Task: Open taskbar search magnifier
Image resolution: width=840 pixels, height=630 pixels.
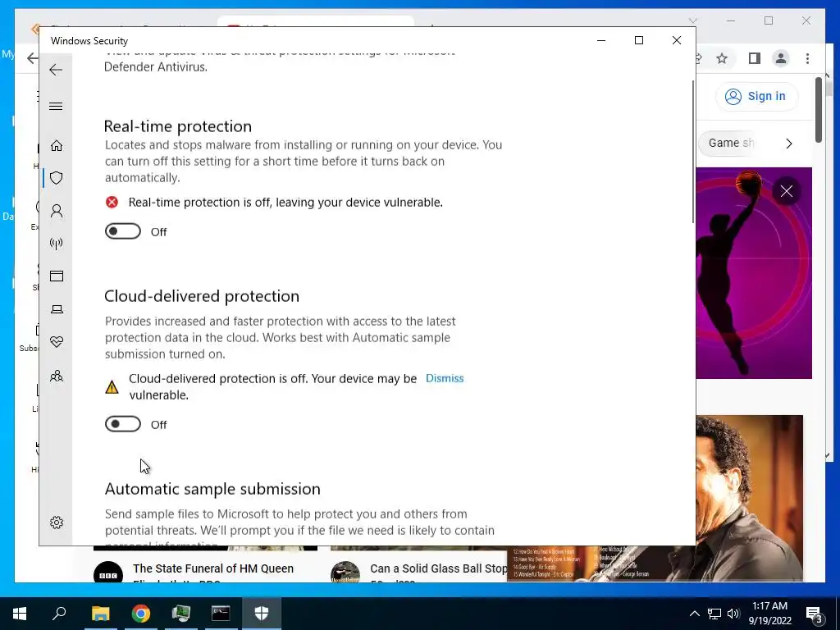Action: (x=59, y=614)
